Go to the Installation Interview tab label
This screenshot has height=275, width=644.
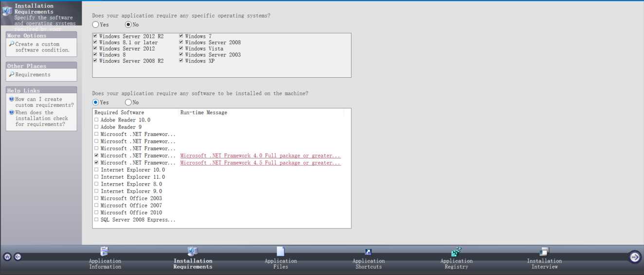tap(544, 264)
